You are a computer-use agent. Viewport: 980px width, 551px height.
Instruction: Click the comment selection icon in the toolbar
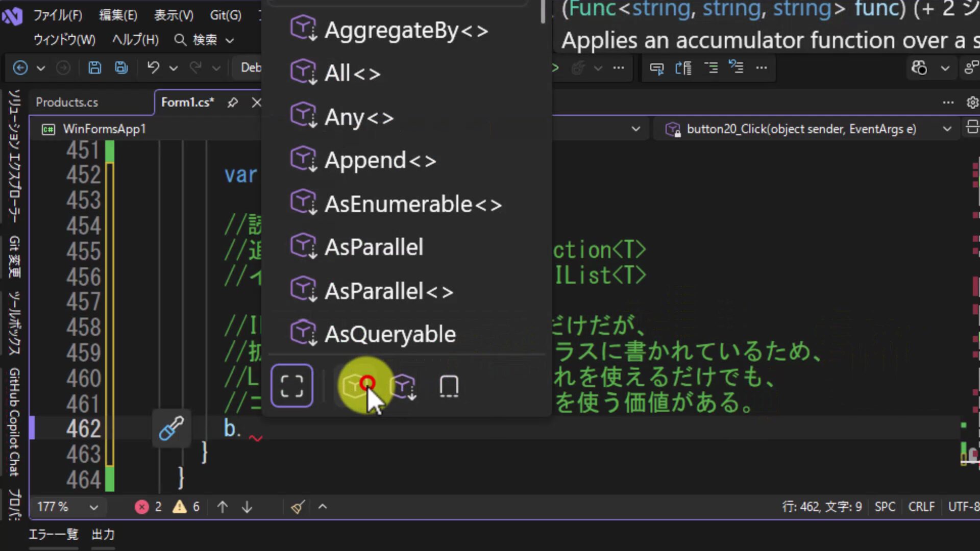[657, 68]
